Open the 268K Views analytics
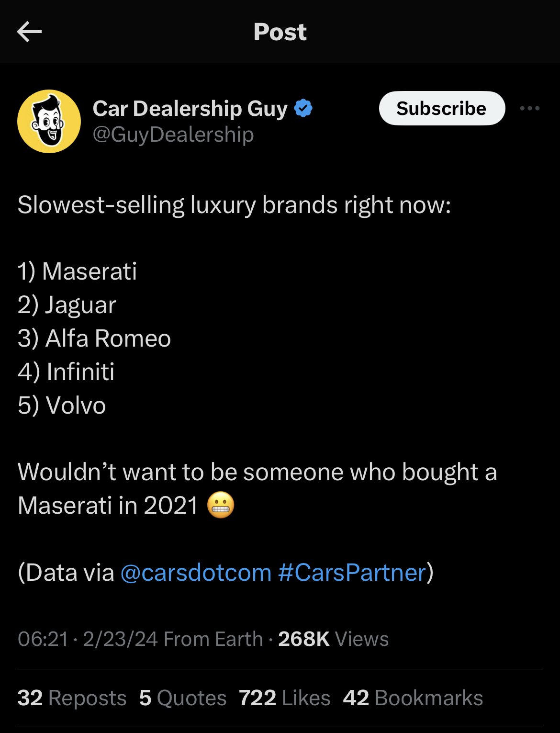This screenshot has height=733, width=560. [334, 639]
